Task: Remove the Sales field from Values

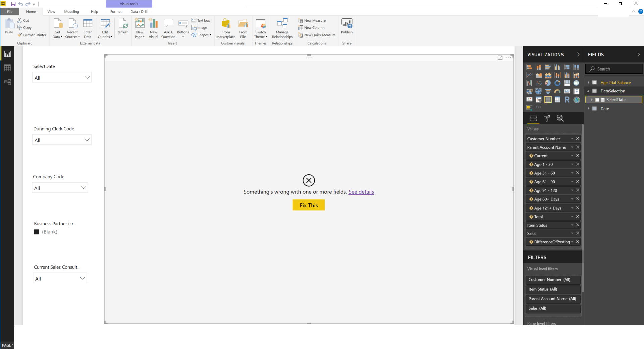Action: pos(578,233)
